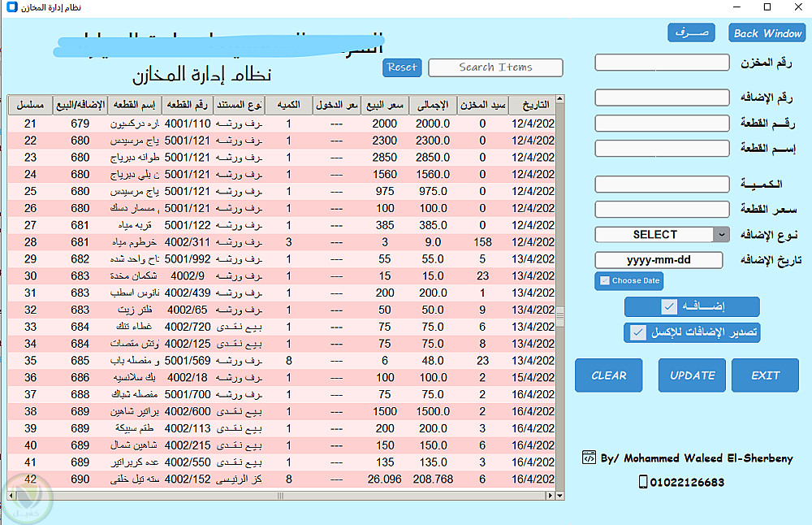Image resolution: width=812 pixels, height=525 pixels.
Task: Sort by the الكميه column header
Action: [288, 105]
